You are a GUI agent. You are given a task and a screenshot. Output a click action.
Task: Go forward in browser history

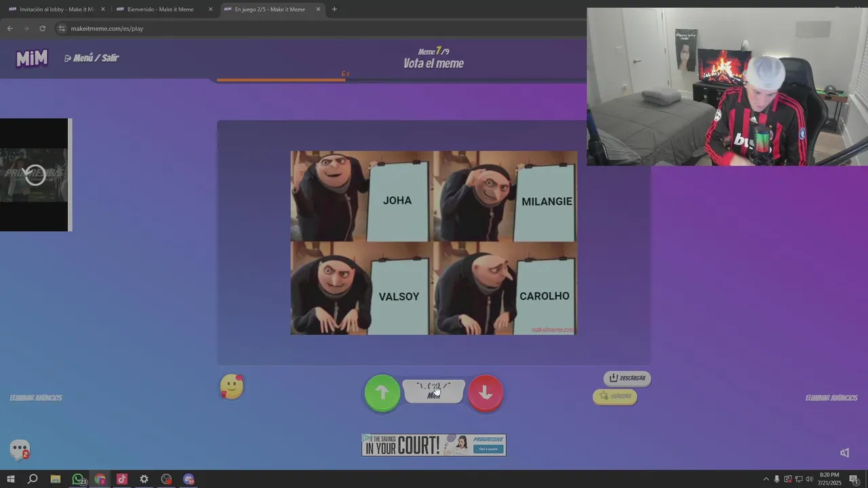click(26, 28)
